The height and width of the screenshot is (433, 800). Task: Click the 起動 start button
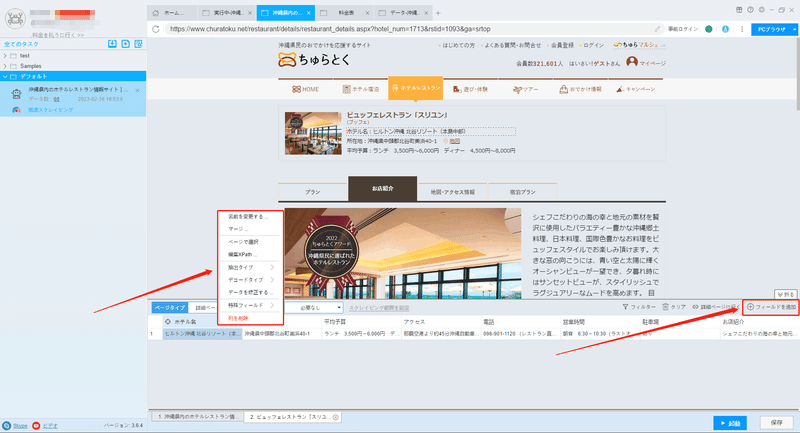pos(730,423)
